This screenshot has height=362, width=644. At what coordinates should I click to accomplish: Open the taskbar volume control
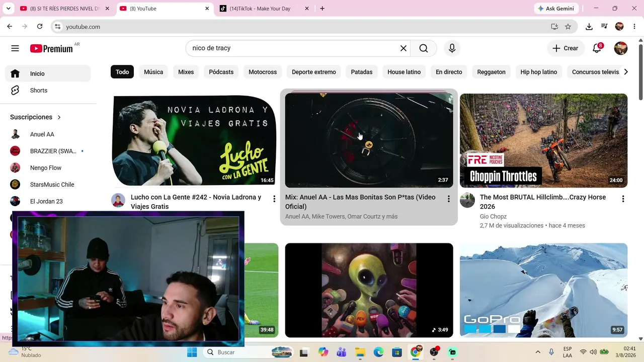pyautogui.click(x=594, y=352)
